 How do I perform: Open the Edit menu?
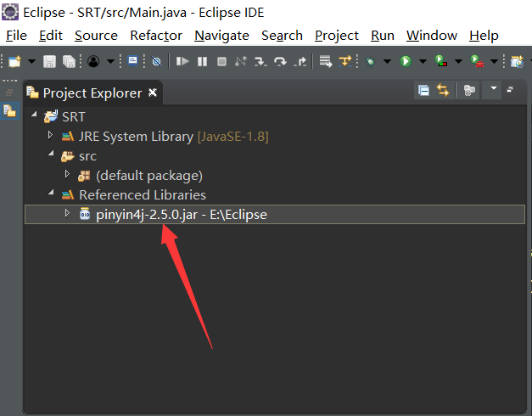[x=51, y=36]
